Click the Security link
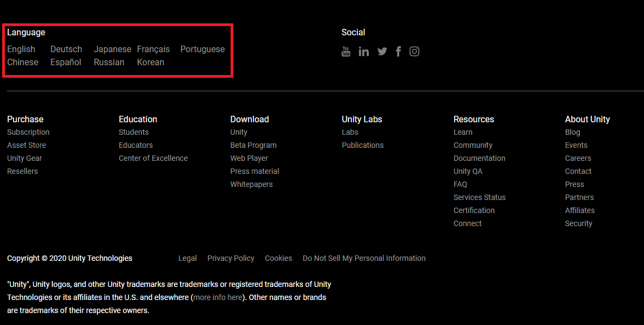The width and height of the screenshot is (644, 325). [x=578, y=224]
